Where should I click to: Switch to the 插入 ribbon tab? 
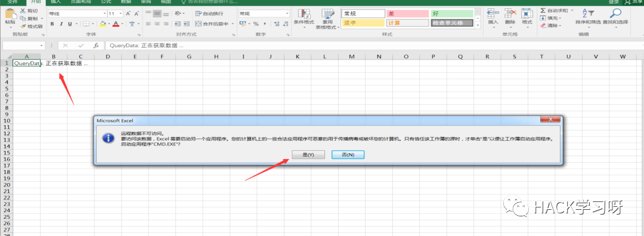(55, 2)
